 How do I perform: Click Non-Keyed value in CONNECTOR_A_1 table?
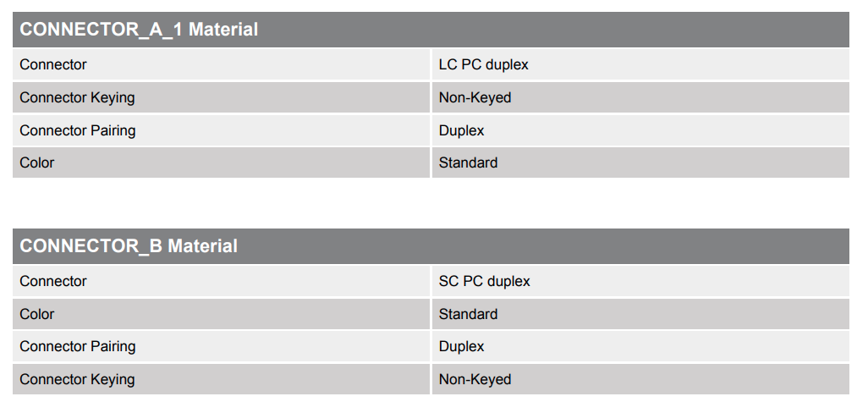(x=475, y=97)
